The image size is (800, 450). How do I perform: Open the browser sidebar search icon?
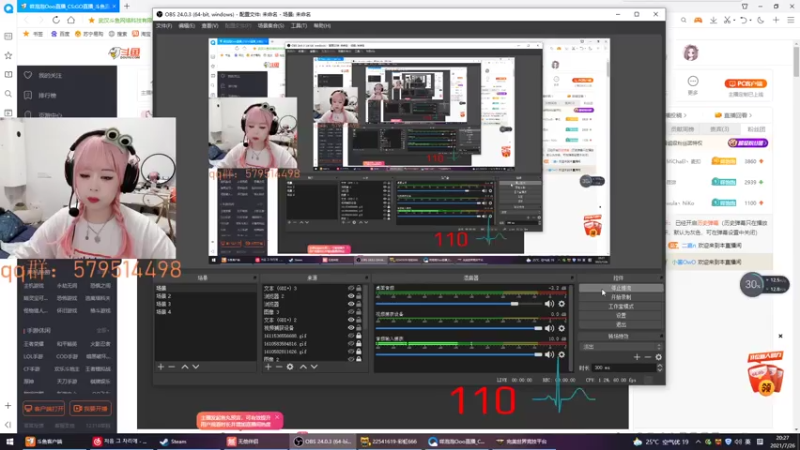pyautogui.click(x=8, y=94)
